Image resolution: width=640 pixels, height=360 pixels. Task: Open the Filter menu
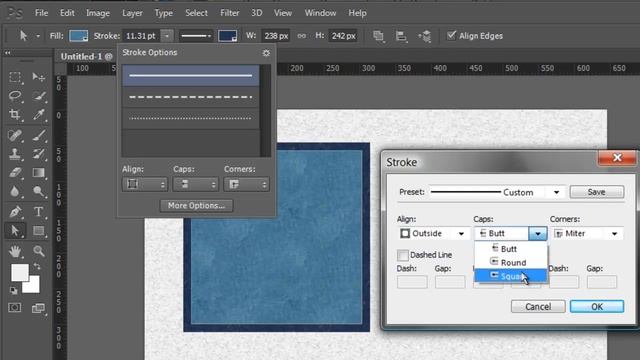[230, 13]
